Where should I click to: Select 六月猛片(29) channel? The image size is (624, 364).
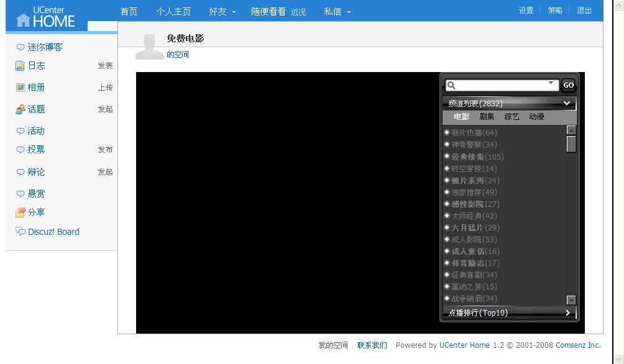click(475, 228)
